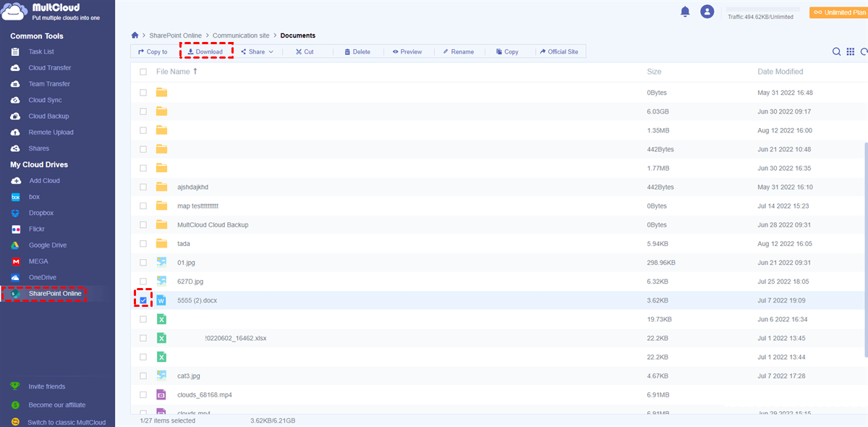
Task: Toggle the select-all checkbox in header
Action: [143, 72]
